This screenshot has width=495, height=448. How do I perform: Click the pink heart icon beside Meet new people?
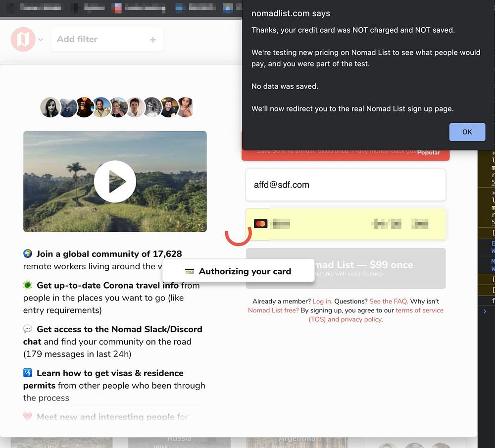click(x=28, y=416)
